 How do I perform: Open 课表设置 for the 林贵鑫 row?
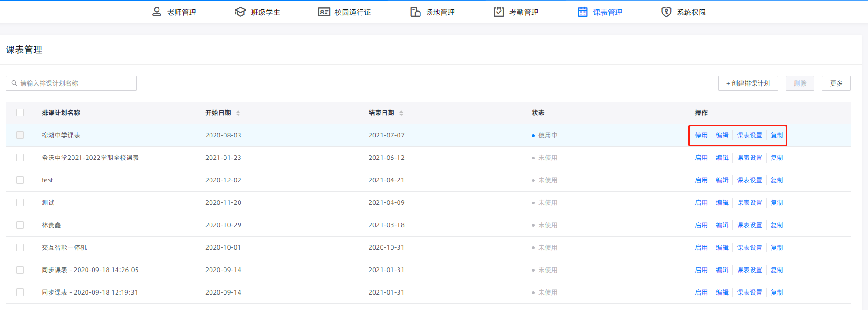pyautogui.click(x=749, y=225)
